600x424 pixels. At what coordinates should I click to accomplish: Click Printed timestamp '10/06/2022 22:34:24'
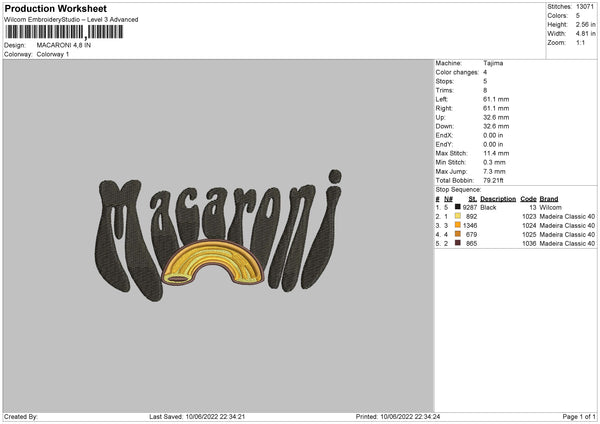tap(410, 417)
